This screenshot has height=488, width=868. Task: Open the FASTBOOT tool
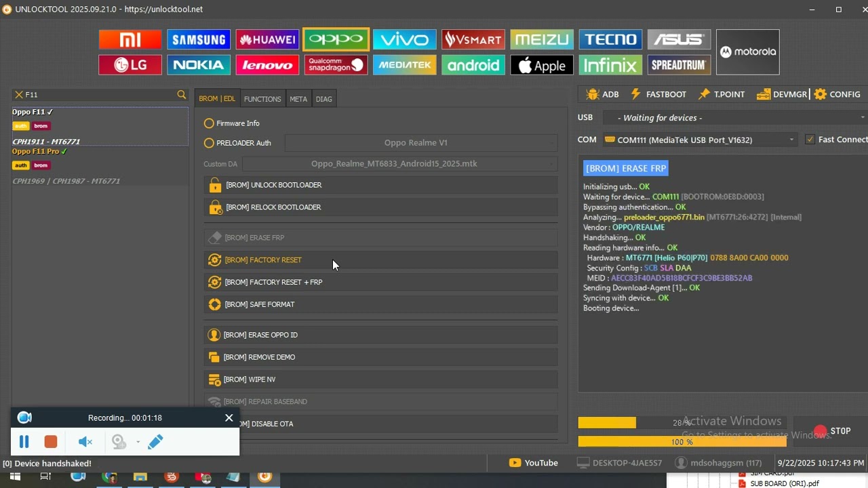point(658,94)
